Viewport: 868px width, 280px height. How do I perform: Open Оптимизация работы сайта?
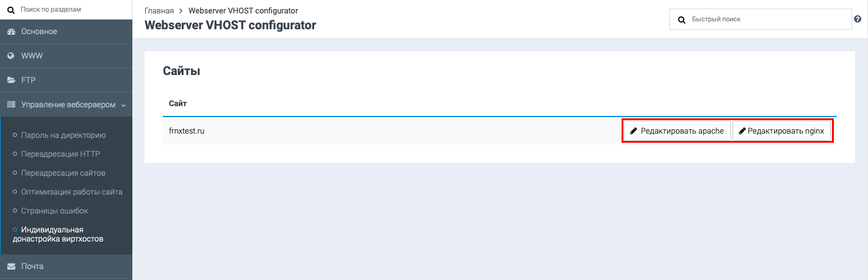[x=71, y=192]
